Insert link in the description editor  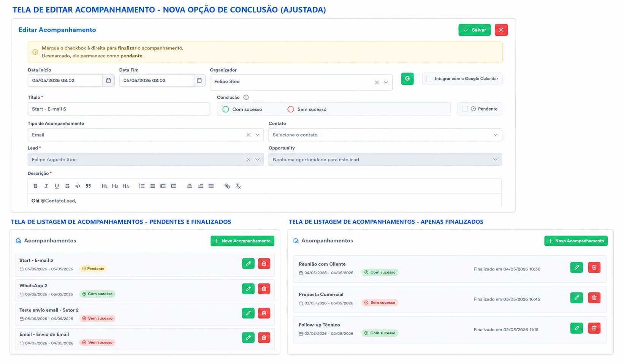(x=227, y=186)
